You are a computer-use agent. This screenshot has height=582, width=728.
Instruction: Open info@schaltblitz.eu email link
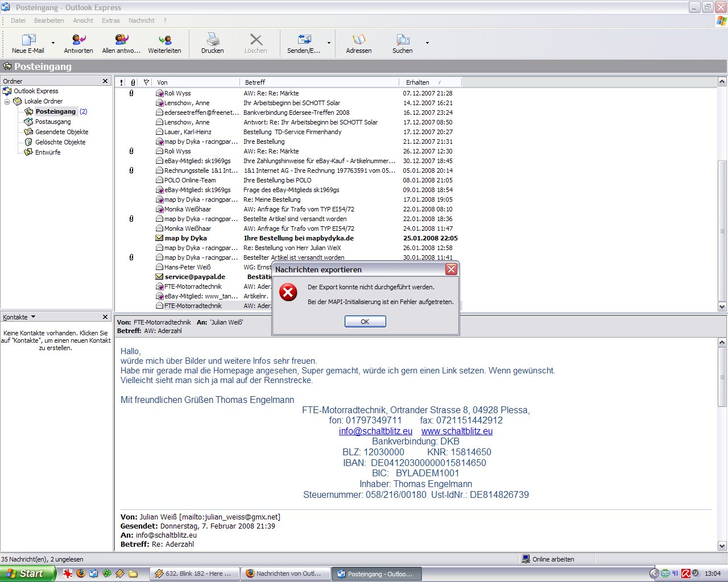(x=375, y=431)
